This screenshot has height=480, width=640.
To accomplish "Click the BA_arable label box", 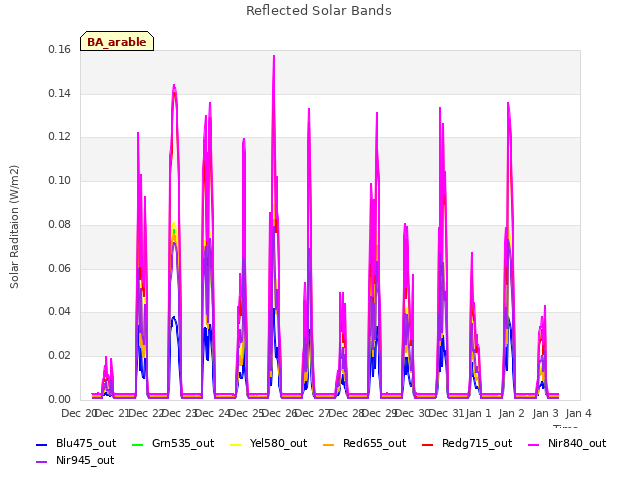I will [x=117, y=41].
